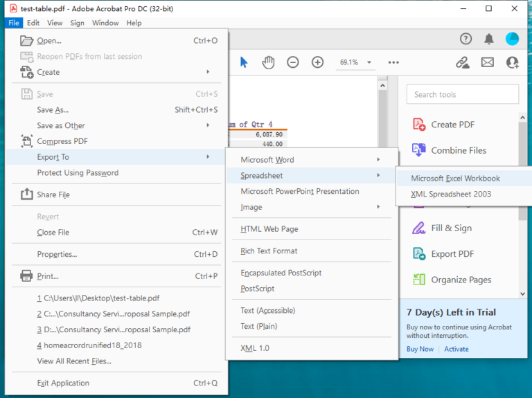
Task: Click the Organize Pages tool icon
Action: (419, 280)
